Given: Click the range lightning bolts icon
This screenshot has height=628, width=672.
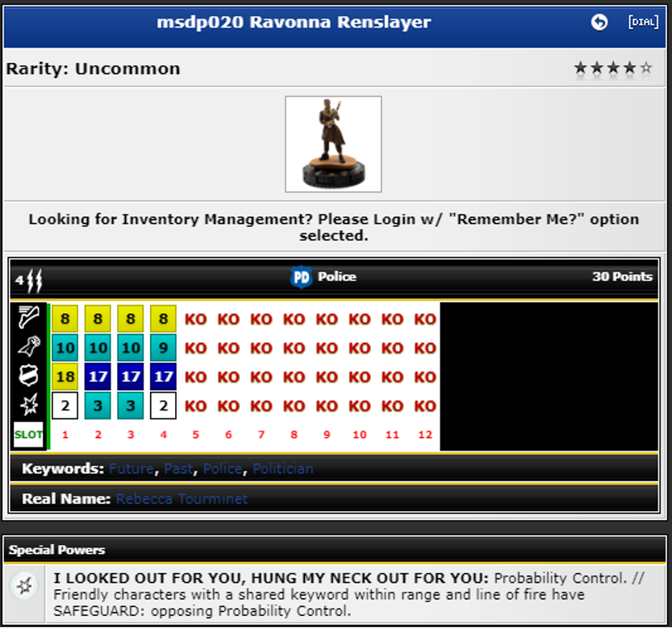Looking at the screenshot, I should point(34,281).
